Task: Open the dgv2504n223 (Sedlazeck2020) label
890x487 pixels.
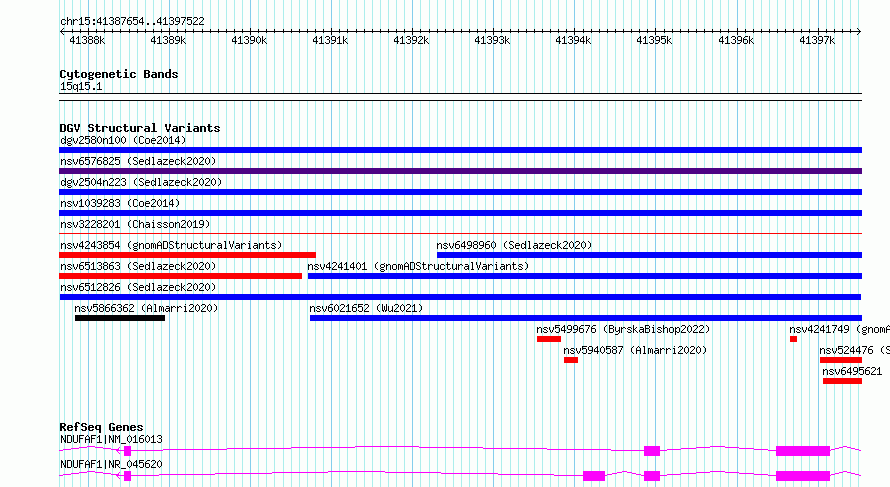Action: [x=141, y=182]
